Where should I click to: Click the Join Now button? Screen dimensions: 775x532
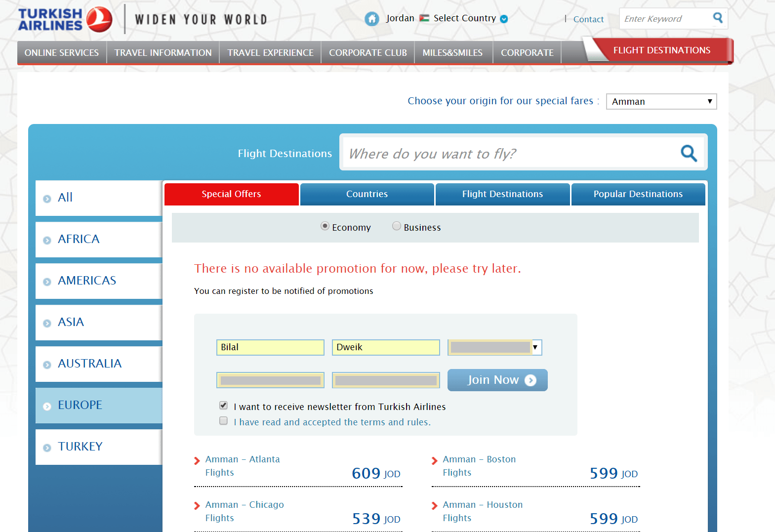[497, 380]
